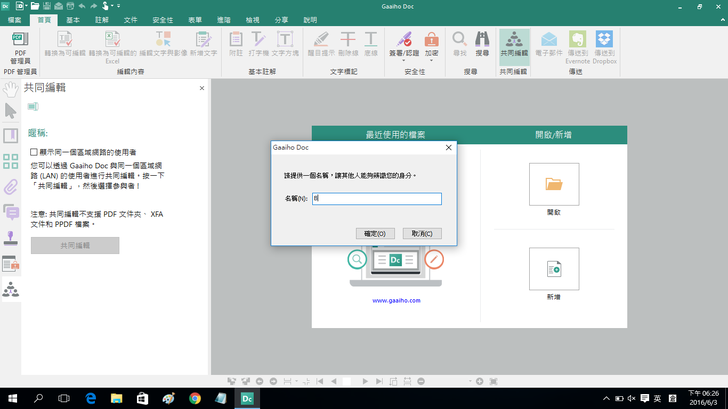Click the 名稱 text input field
Screen dimensions: 728x409
[376, 199]
